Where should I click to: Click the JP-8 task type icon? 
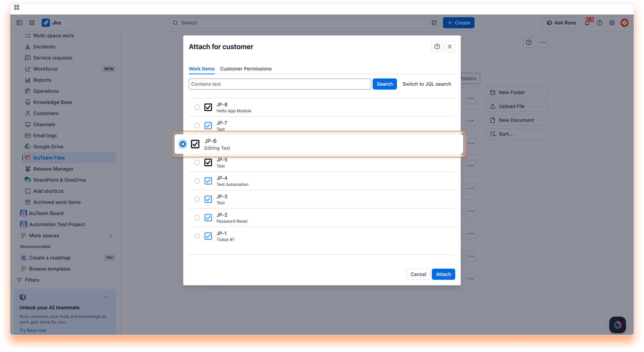point(208,107)
